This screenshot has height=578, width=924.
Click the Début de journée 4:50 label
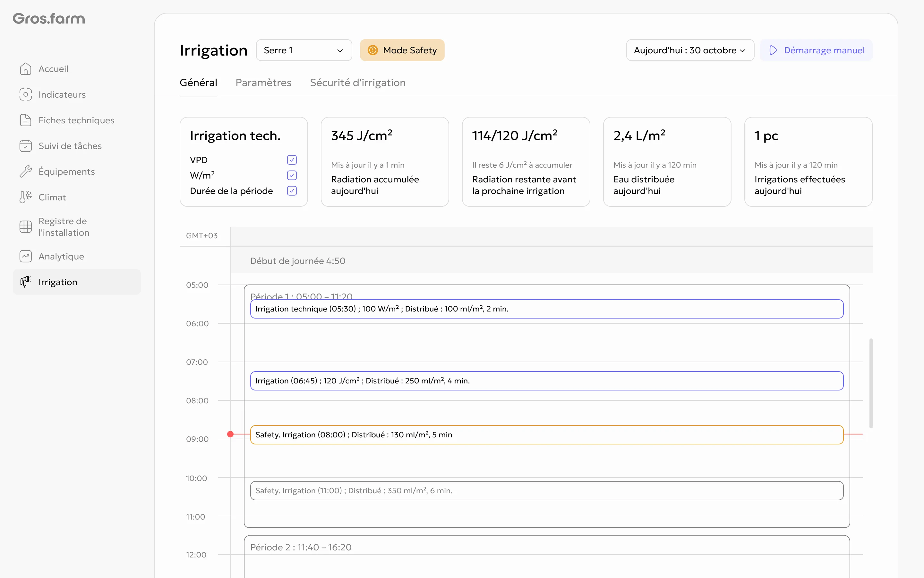[x=298, y=261]
